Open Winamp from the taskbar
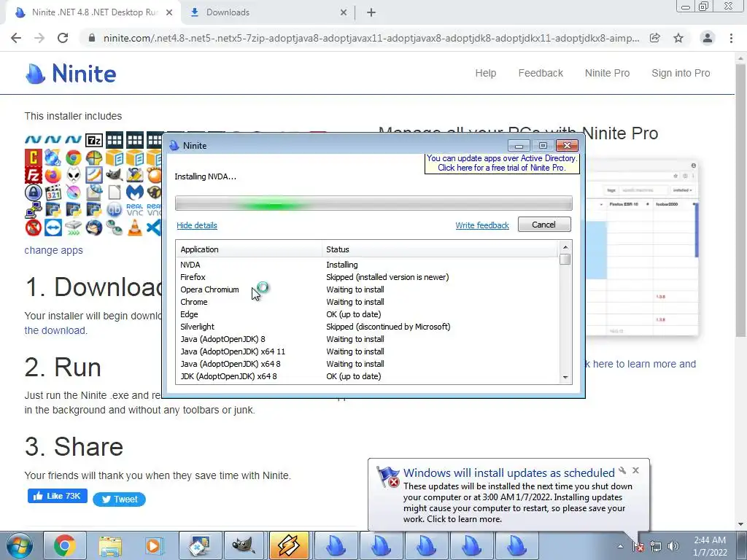Screen dimensions: 747x560 click(289, 545)
